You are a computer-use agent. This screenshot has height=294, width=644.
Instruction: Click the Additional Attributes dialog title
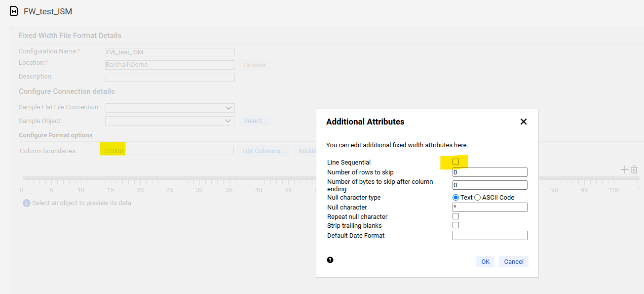(365, 122)
